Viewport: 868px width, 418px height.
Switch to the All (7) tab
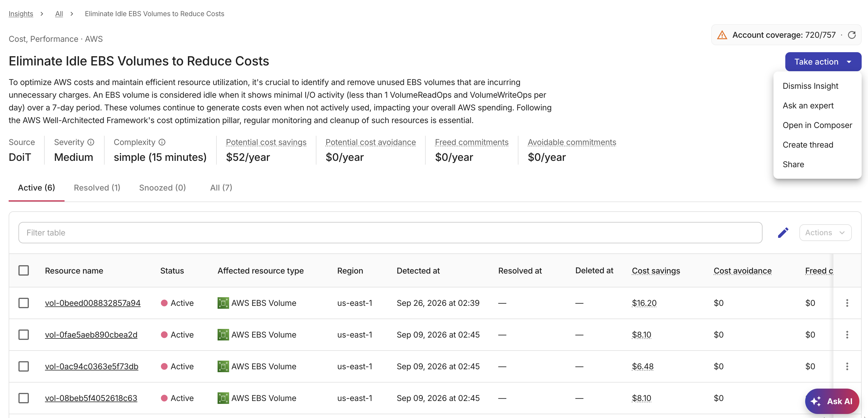tap(221, 188)
